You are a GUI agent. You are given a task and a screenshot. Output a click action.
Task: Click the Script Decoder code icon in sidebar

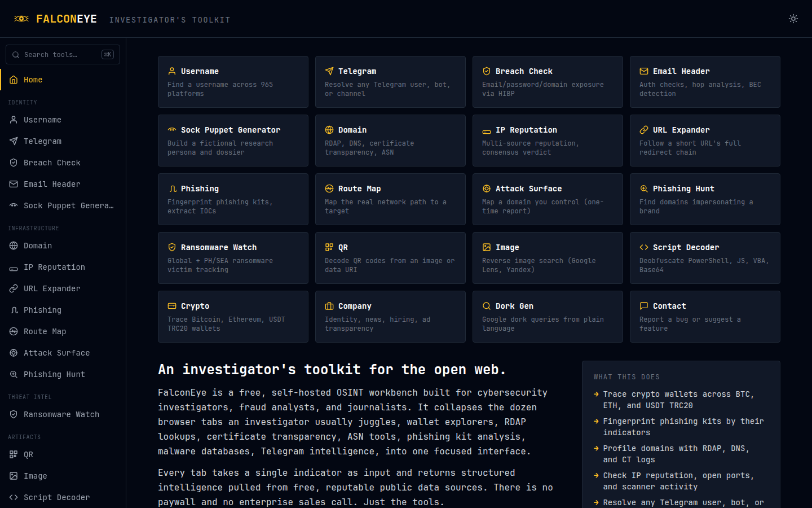(14, 497)
